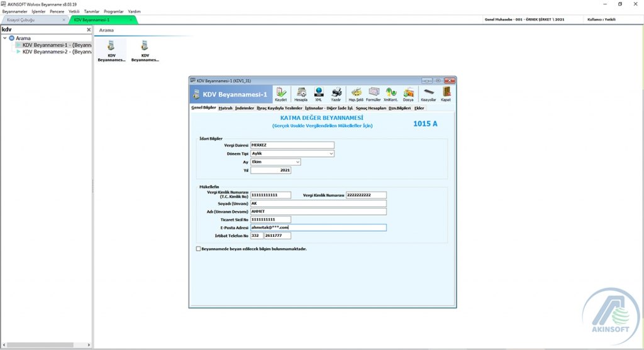
Task: Click the Ticaret Sicil No field
Action: (x=270, y=219)
